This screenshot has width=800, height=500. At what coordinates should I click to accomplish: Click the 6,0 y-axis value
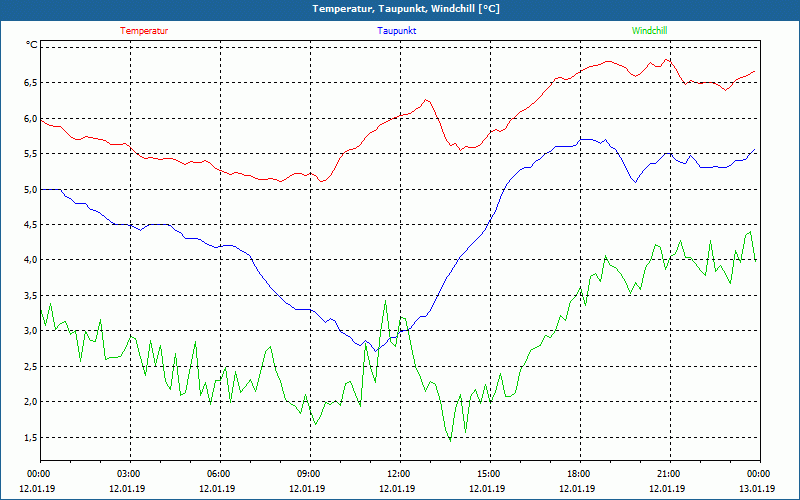32,118
